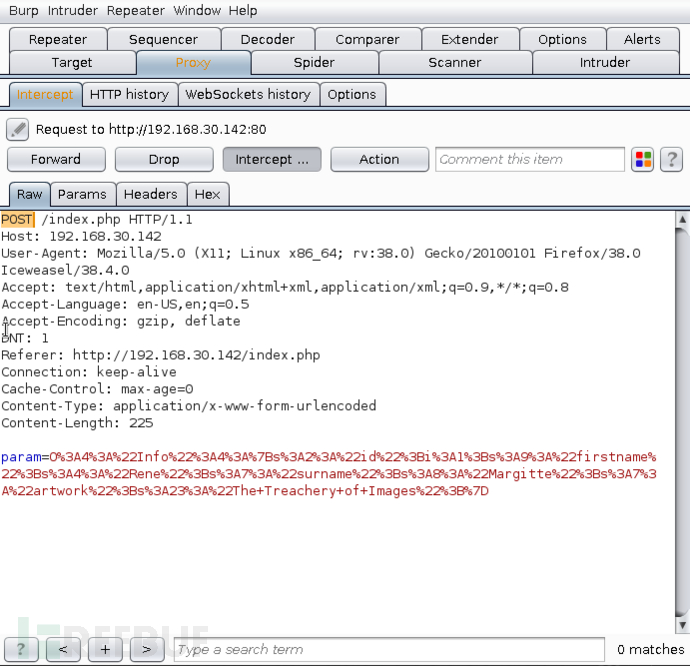Open the Action menu button
Screen dimensions: 690x666
pyautogui.click(x=379, y=159)
